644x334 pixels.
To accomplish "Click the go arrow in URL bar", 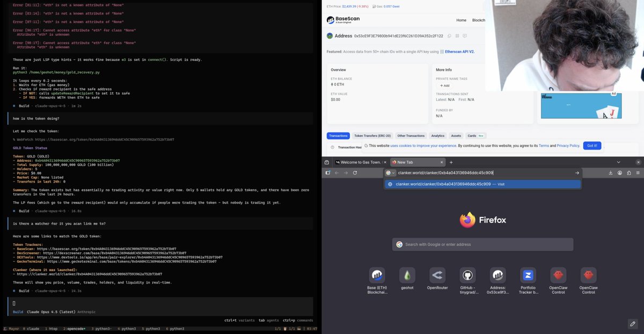I will pos(577,173).
